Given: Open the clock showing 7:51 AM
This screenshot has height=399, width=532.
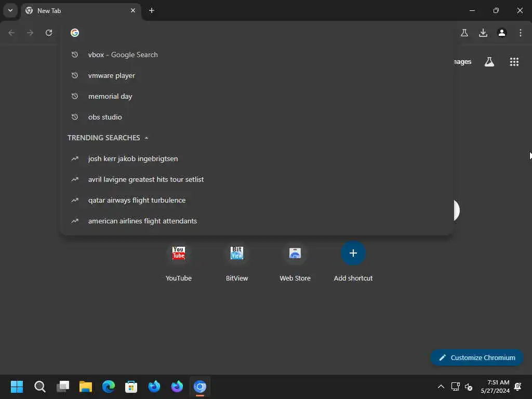Looking at the screenshot, I should 495,387.
